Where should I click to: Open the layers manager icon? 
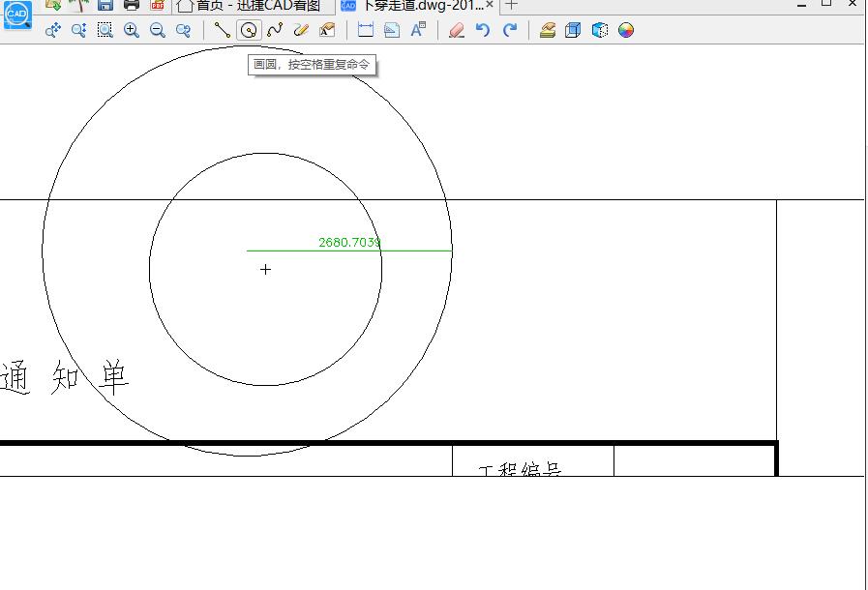pos(548,30)
